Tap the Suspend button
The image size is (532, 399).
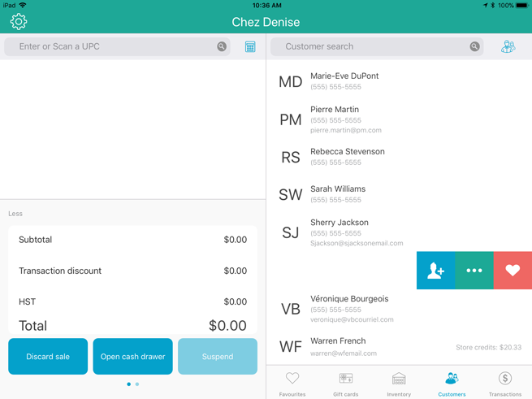pos(217,357)
